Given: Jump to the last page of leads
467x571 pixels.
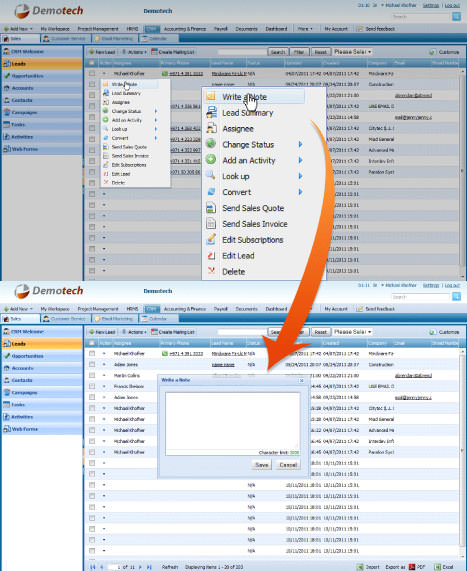Looking at the screenshot, I should pyautogui.click(x=149, y=567).
